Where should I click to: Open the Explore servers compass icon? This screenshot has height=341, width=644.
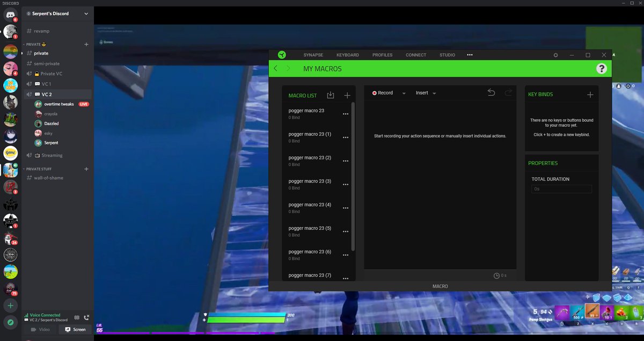10,322
